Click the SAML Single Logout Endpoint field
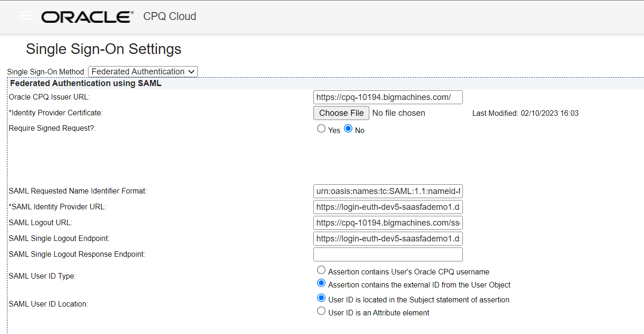This screenshot has height=334, width=644. [388, 239]
